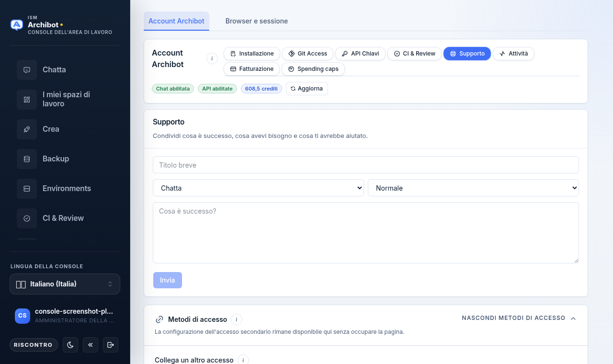
Task: Select the Spending caps tab
Action: pos(313,69)
